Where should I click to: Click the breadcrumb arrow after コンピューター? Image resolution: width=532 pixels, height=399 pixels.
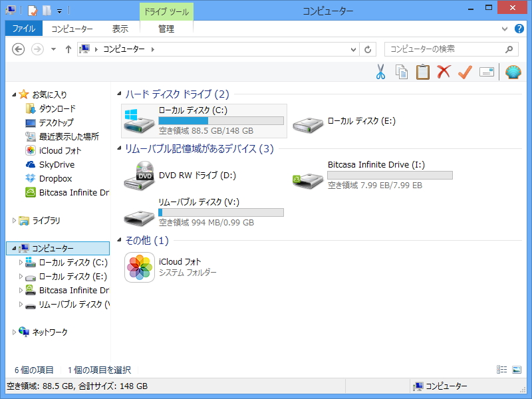tap(153, 49)
